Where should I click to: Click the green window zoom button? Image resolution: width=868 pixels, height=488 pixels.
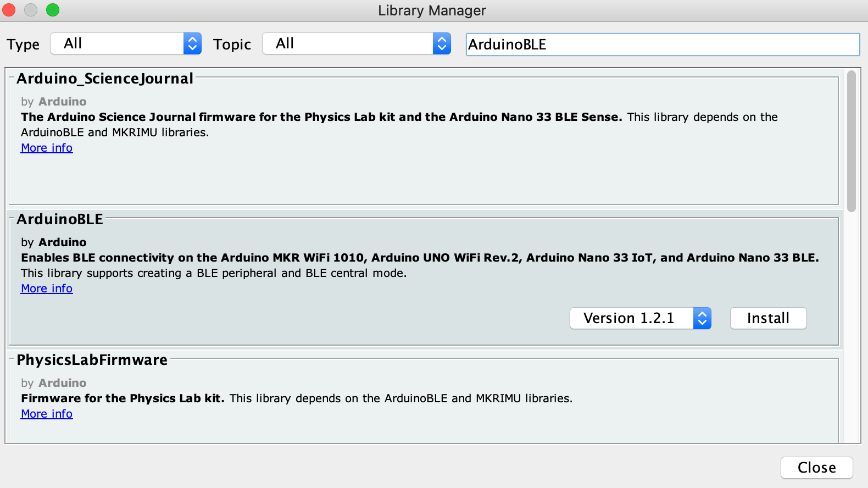tap(53, 10)
